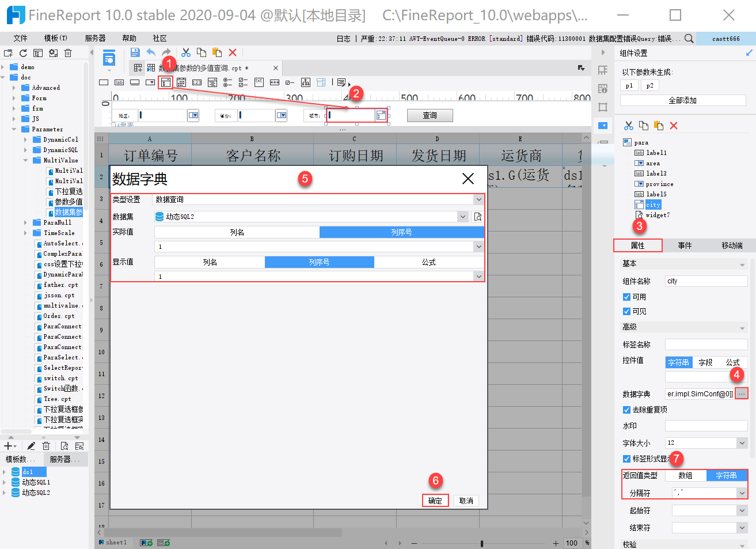
Task: Select the label widget tool
Action: (119, 82)
